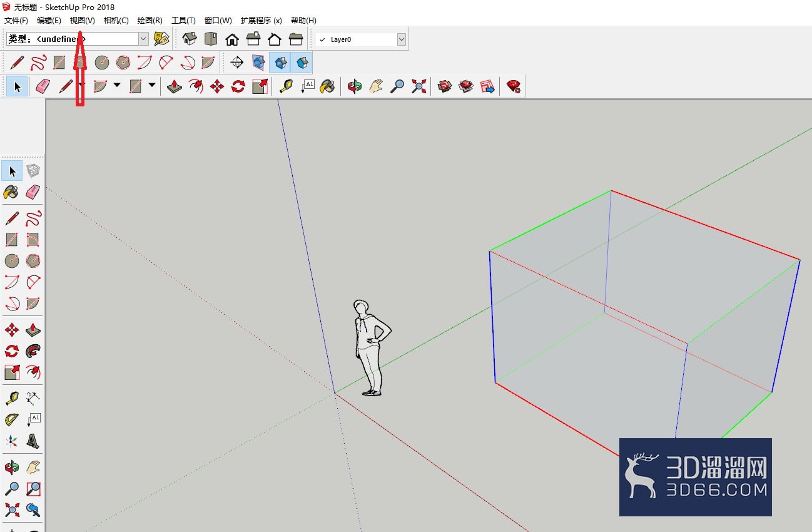Choose the Protractor tool
The image size is (812, 532).
(11, 419)
